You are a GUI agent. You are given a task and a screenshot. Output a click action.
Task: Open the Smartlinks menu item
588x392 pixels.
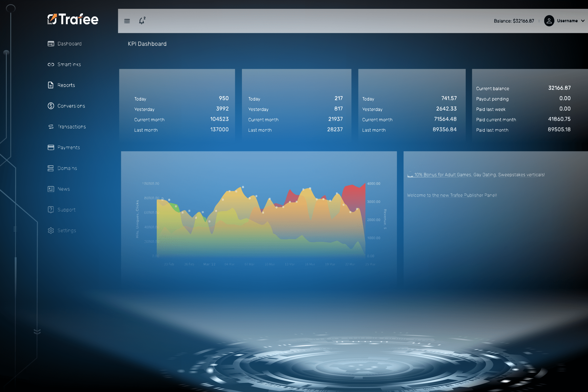click(69, 64)
